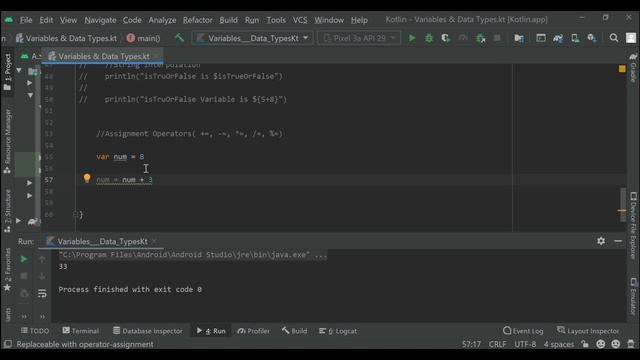Toggle the Favorites side panel
Viewport: 640px width, 360px height.
[7, 270]
